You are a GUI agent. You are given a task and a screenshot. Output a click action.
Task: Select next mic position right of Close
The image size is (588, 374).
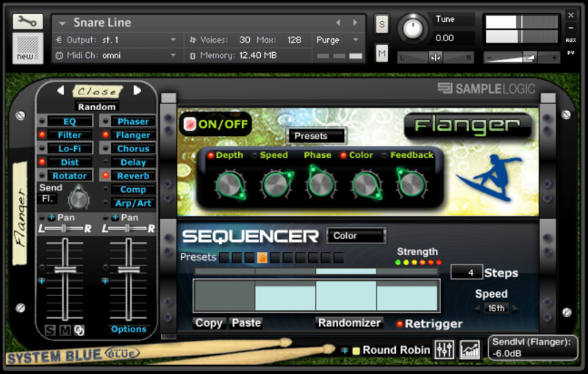(x=137, y=90)
